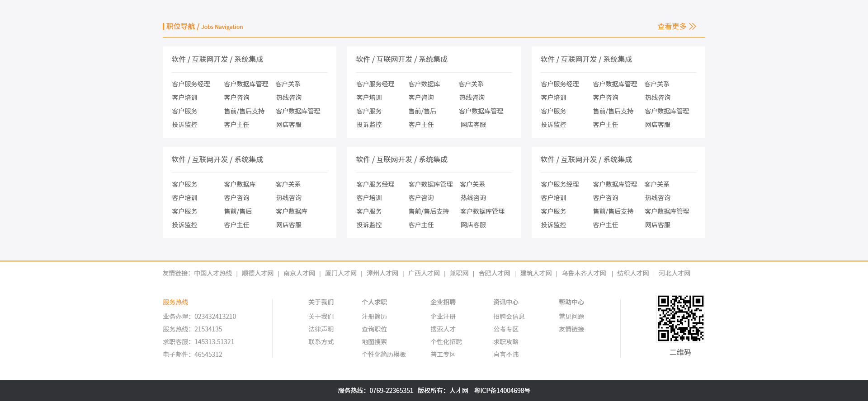Click the 联系方式 footer link
This screenshot has height=401, width=868.
tap(321, 342)
